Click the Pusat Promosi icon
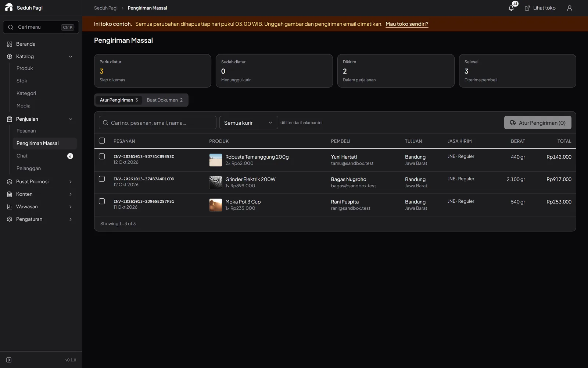This screenshot has height=368, width=588. [10, 182]
